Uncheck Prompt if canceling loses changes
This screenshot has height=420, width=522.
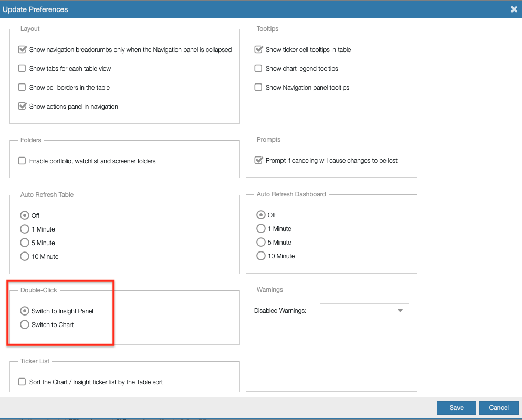(x=258, y=161)
